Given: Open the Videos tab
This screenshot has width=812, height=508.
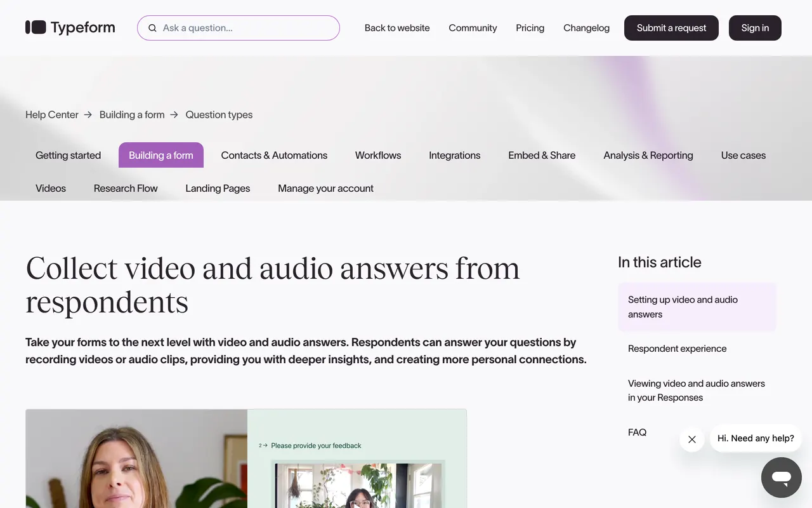Looking at the screenshot, I should click(x=51, y=188).
